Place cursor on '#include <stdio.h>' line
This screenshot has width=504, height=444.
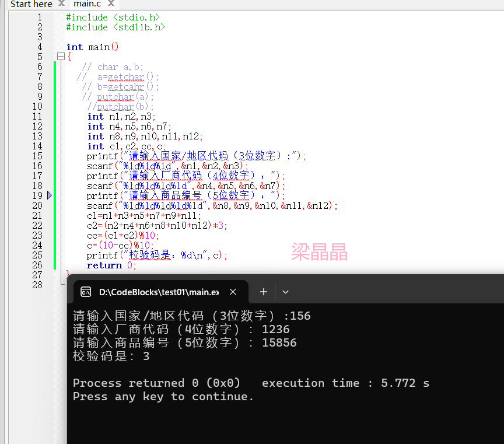(113, 17)
